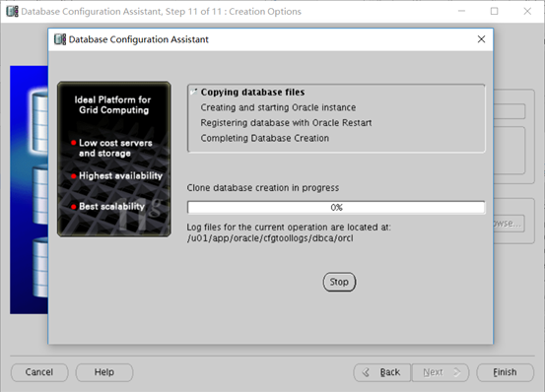
Task: Go Back to the previous step
Action: coord(382,372)
